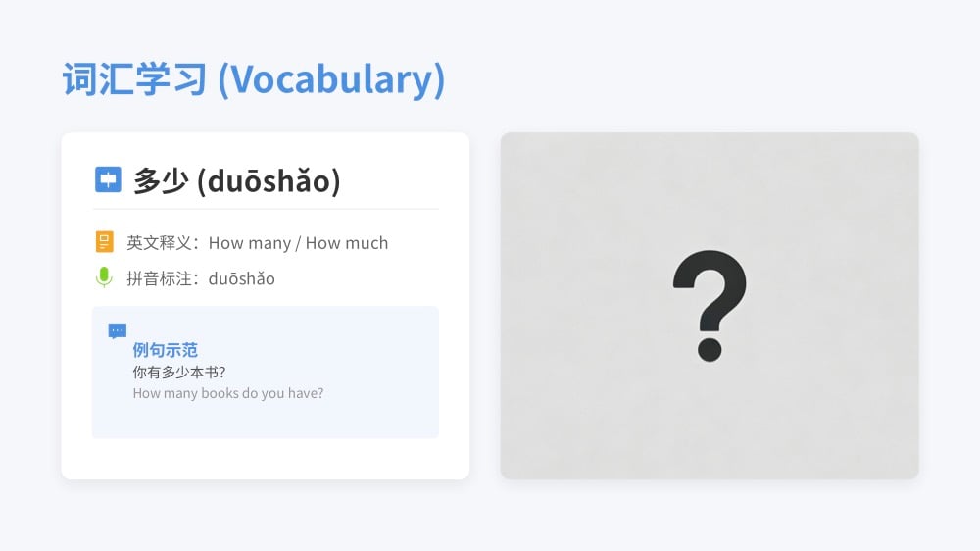Select the 多少 (duōshǎo) heading text

pos(237,181)
